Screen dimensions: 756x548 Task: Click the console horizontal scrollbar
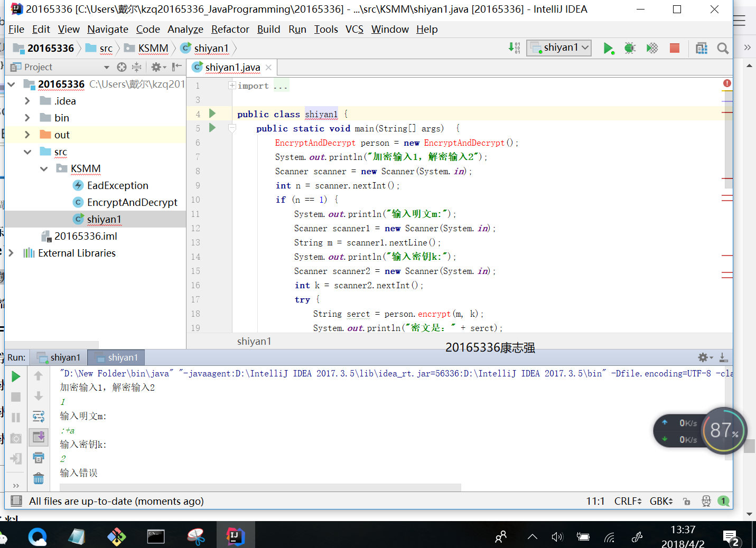(x=260, y=487)
